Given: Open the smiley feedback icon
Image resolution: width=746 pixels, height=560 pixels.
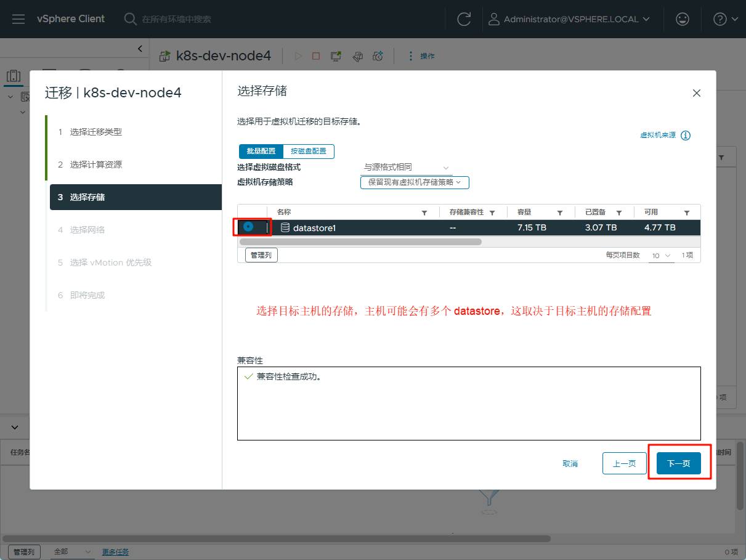Looking at the screenshot, I should tap(682, 19).
